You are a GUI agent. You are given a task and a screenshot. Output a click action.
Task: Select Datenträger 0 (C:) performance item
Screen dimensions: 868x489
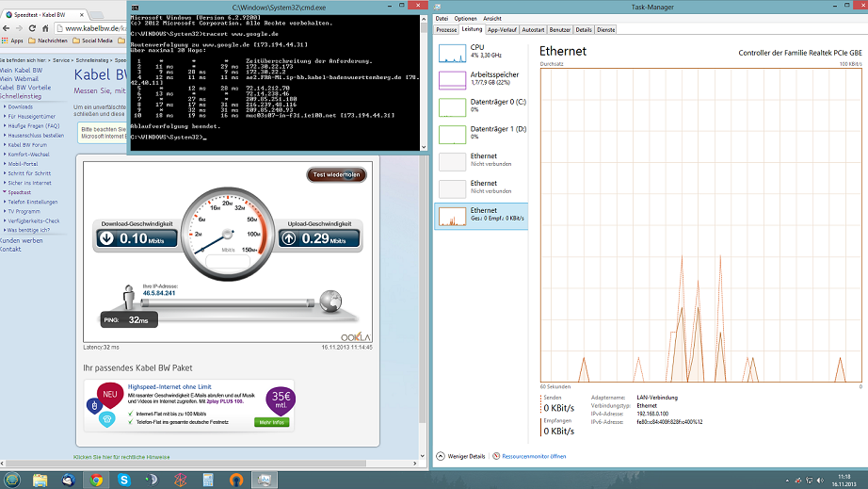(481, 106)
